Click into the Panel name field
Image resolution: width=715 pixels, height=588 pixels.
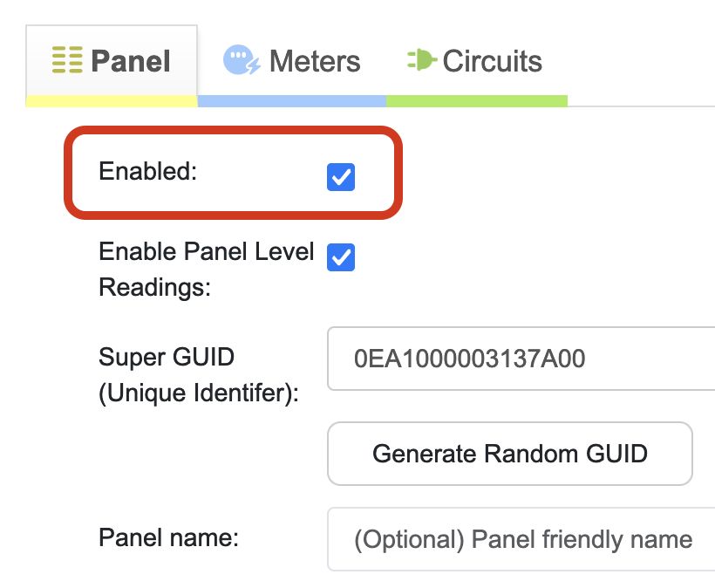coord(523,539)
